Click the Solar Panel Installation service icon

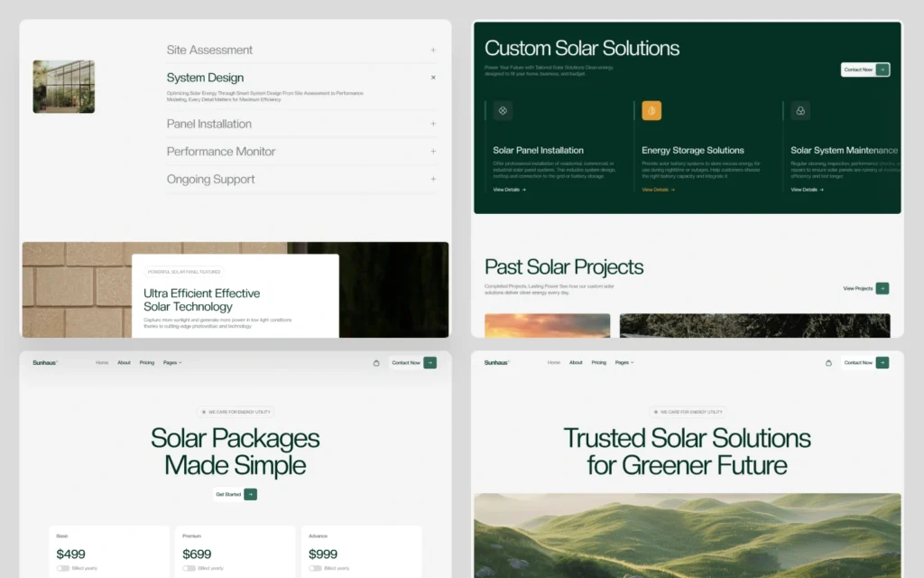pyautogui.click(x=503, y=110)
